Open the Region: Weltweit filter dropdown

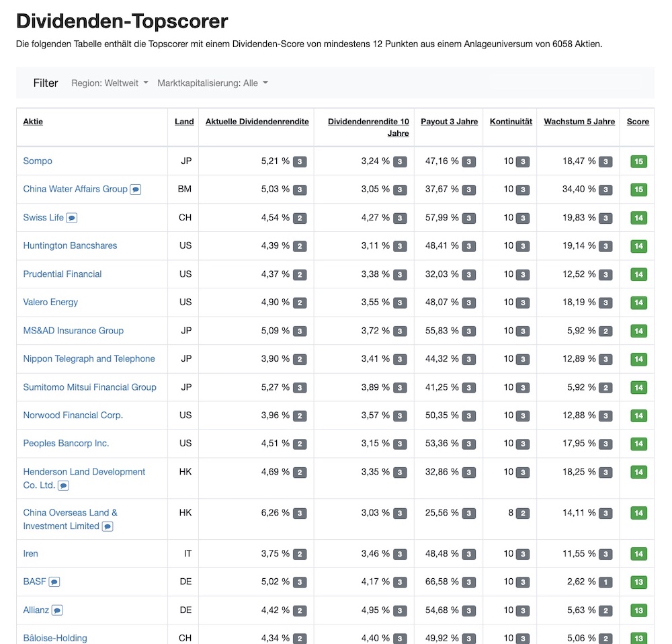click(110, 83)
